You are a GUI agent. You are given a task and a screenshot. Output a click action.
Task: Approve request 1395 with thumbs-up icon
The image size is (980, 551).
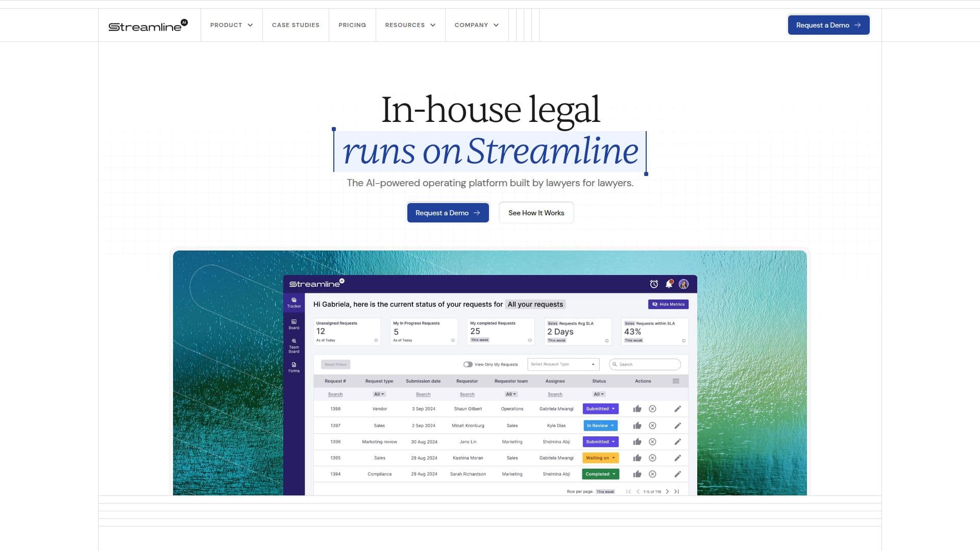point(637,458)
